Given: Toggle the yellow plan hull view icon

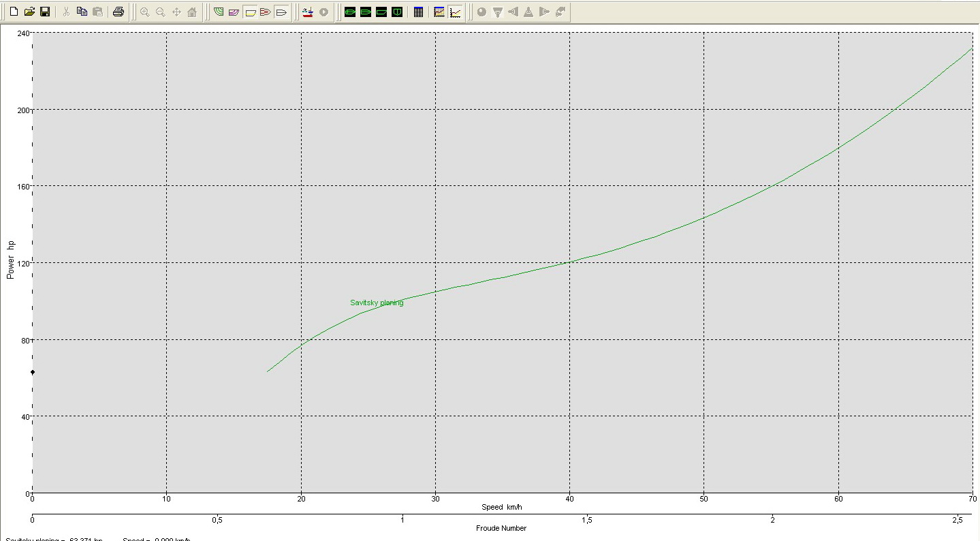Looking at the screenshot, I should [x=250, y=12].
